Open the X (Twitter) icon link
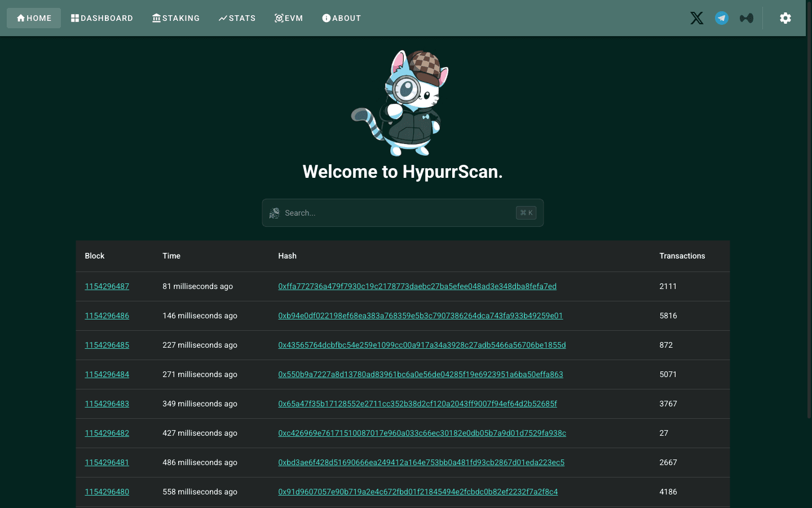The height and width of the screenshot is (508, 812). coord(697,18)
